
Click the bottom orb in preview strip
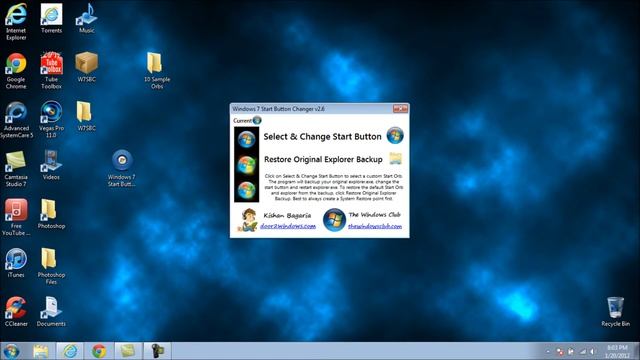pos(247,190)
